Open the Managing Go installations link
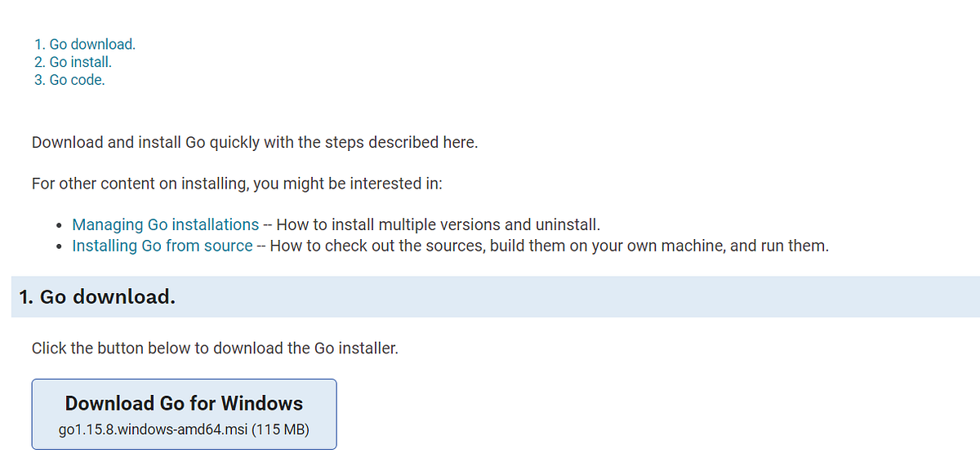980x466 pixels. click(166, 224)
